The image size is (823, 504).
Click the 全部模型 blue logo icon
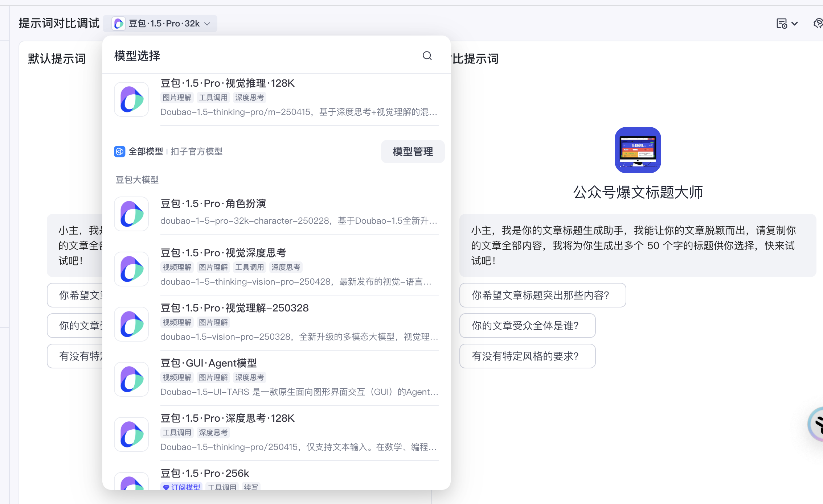[119, 152]
